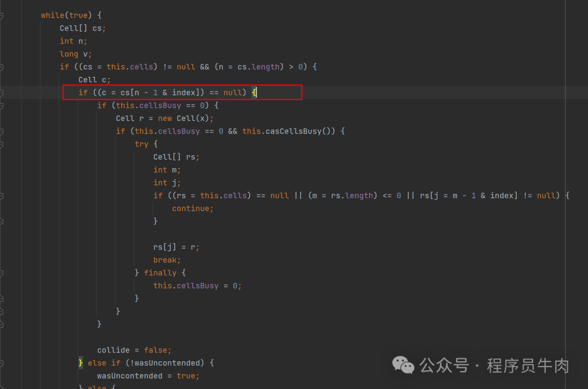The image size is (588, 389).
Task: Fold the "if ((cs = this.cells)" block in gutter
Action: tap(2, 67)
